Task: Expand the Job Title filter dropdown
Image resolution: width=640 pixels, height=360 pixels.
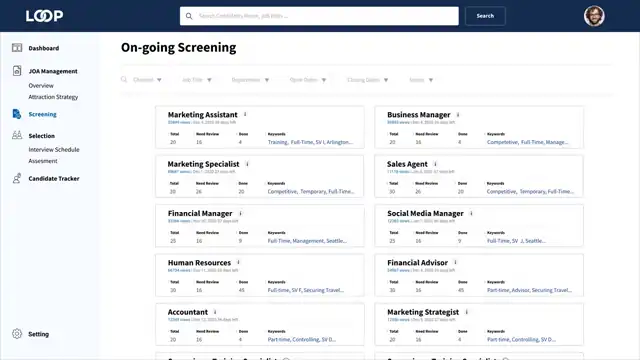Action: [197, 80]
